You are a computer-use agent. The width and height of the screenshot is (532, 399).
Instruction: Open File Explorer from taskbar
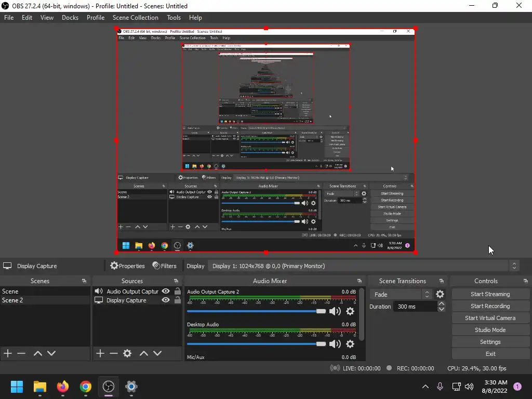click(x=39, y=387)
